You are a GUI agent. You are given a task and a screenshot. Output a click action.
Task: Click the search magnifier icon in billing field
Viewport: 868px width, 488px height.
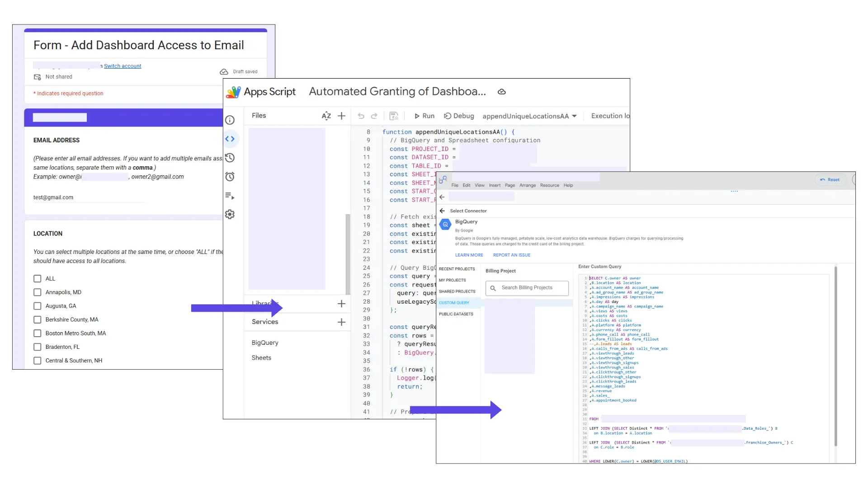point(493,288)
